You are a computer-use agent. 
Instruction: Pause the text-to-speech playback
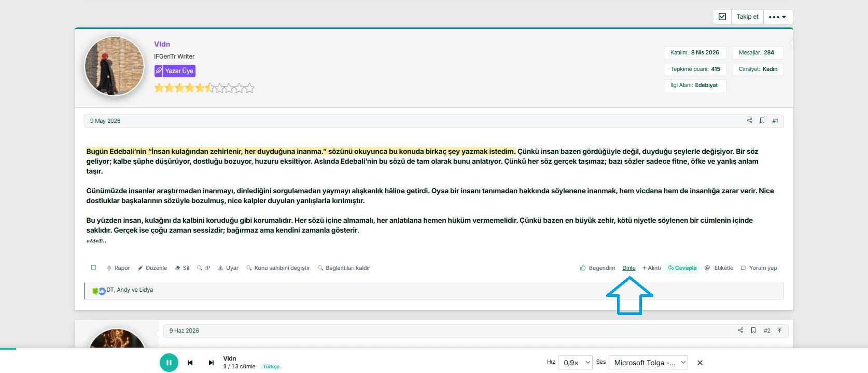[x=169, y=363]
